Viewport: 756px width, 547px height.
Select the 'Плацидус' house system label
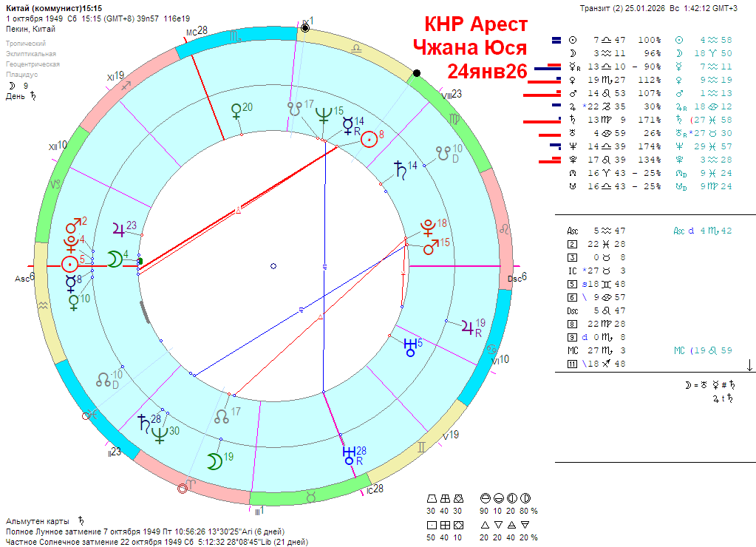(x=21, y=75)
